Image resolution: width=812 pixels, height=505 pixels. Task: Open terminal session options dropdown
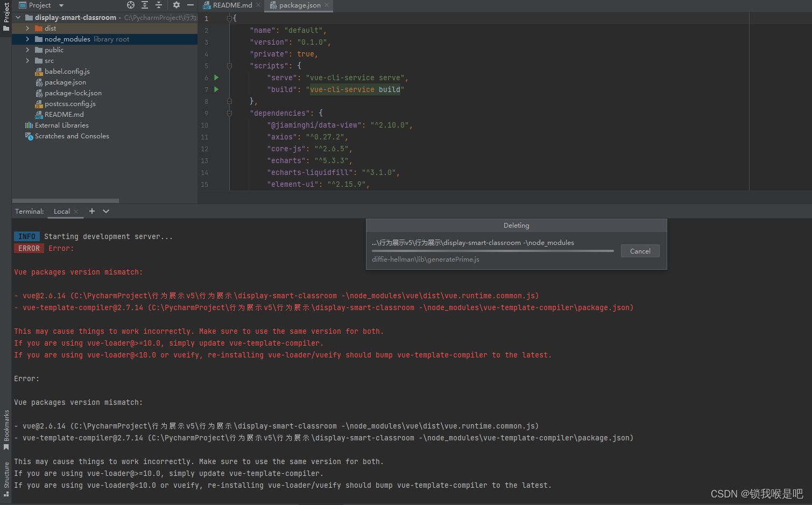click(x=106, y=211)
